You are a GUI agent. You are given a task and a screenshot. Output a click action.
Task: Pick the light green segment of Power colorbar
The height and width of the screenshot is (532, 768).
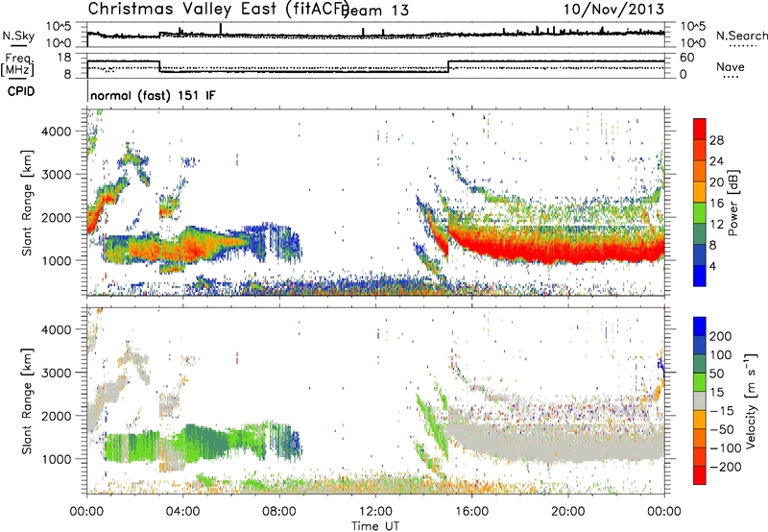point(700,213)
